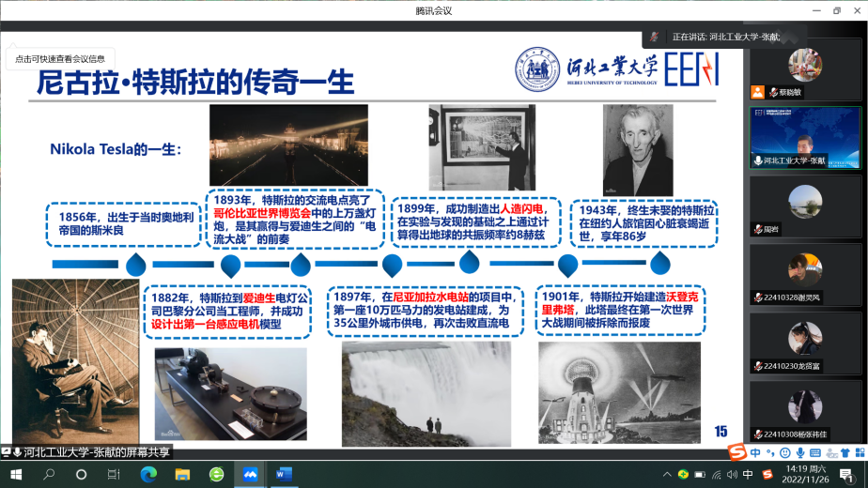
Task: Click the clock showing 14:19 date
Action: (805, 475)
